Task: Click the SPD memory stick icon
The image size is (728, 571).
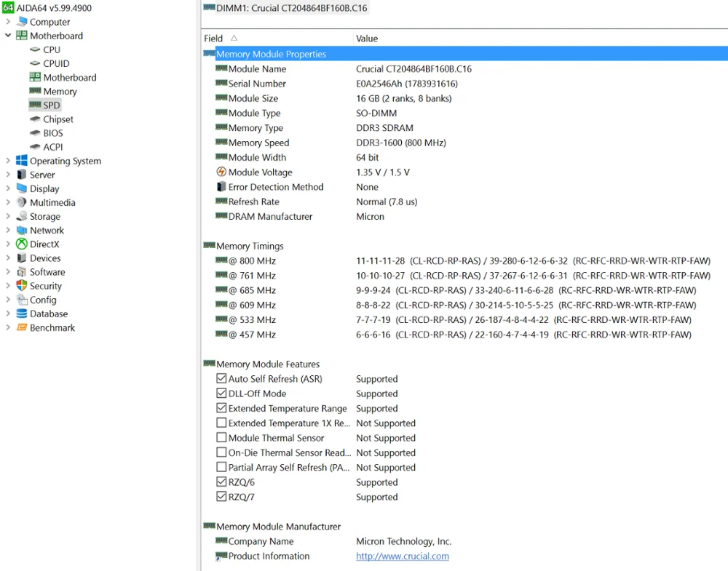Action: (x=35, y=104)
